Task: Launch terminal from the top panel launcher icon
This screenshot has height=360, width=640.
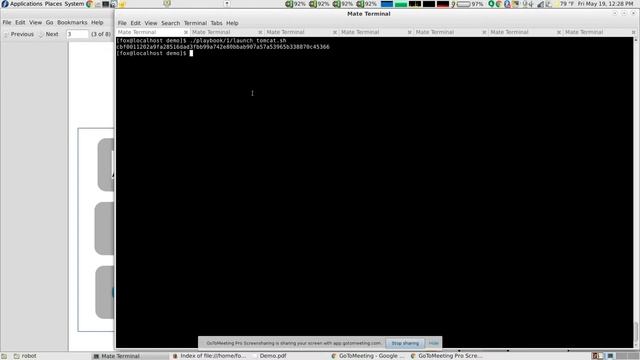Action: [105, 4]
